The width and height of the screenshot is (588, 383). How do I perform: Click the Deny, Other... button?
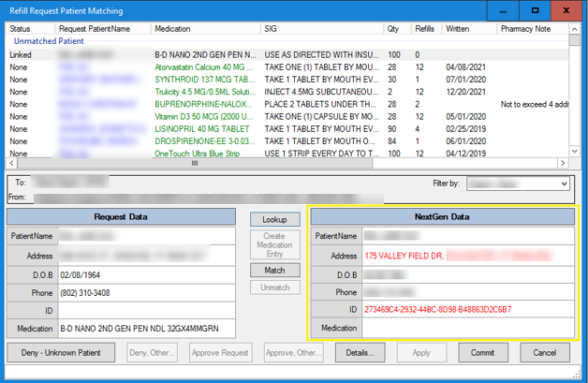[152, 353]
